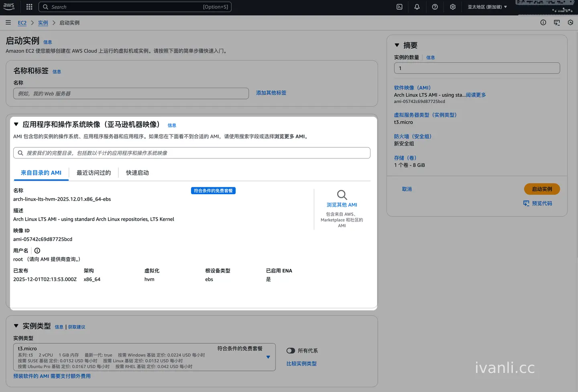
Task: Click the 取消 cancel button
Action: tap(407, 189)
